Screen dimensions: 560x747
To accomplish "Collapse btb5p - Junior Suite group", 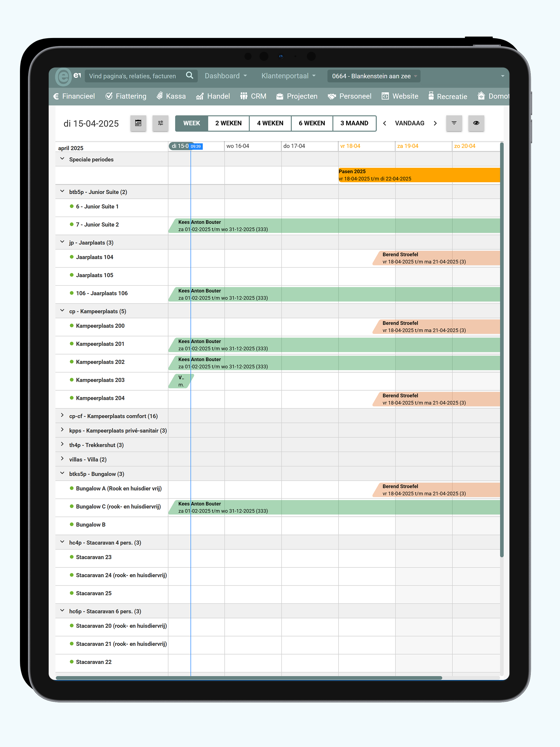I will (62, 191).
